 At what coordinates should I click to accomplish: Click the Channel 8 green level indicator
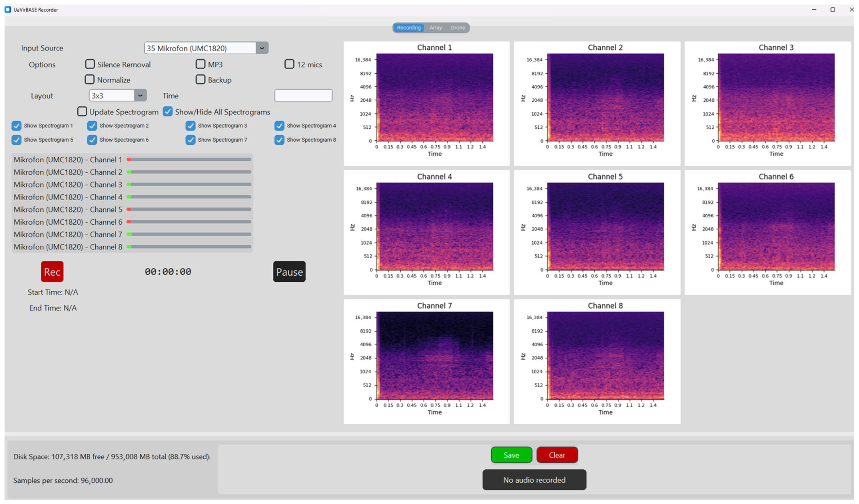point(129,246)
